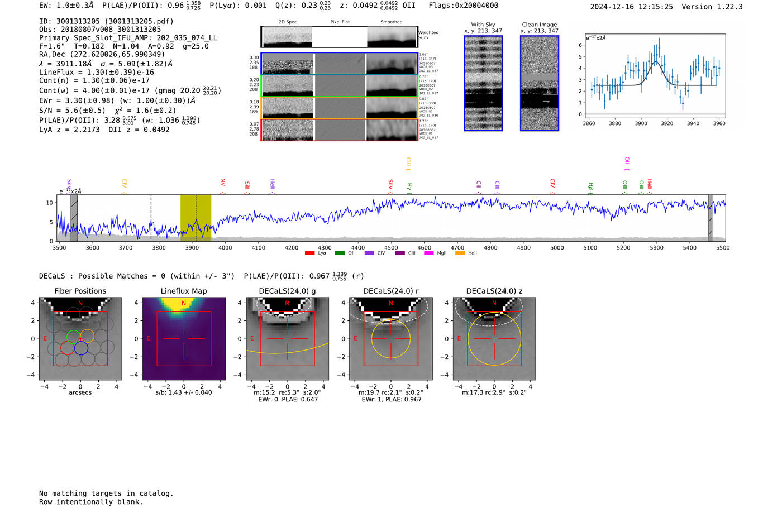This screenshot has height=532, width=782.
Task: Click the CIII legend swatch below spectrum
Action: [x=400, y=253]
